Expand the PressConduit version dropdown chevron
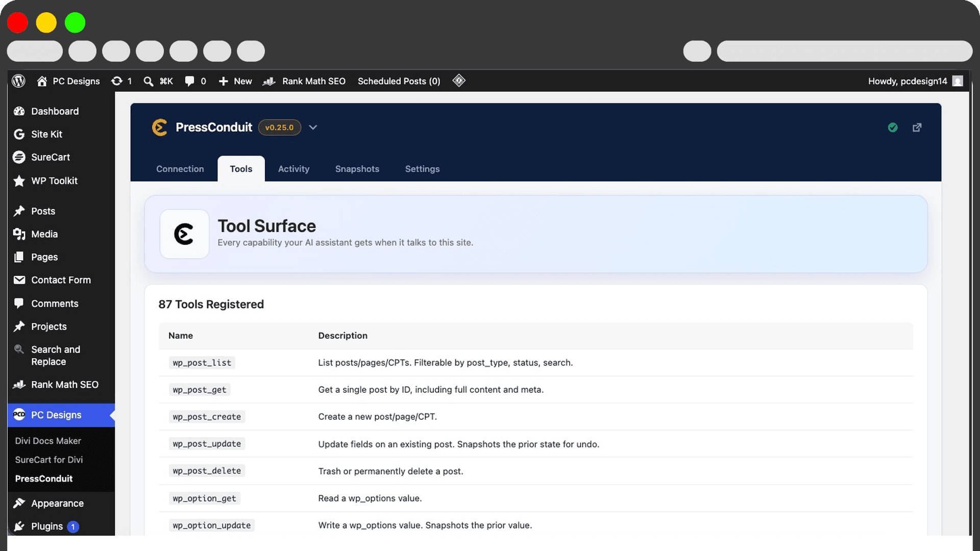This screenshot has height=551, width=980. tap(313, 128)
